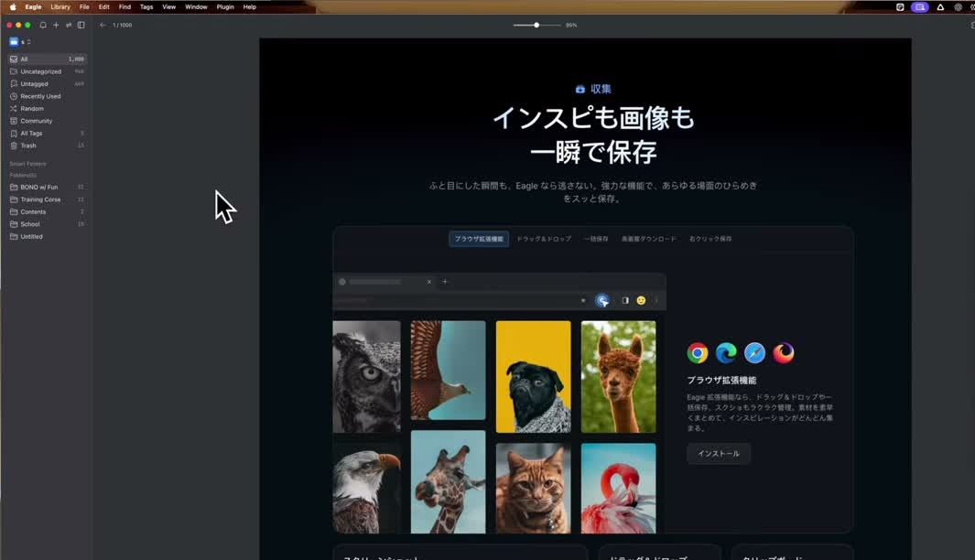Click the new tab plus in mock browser
Viewport: 975px width, 560px height.
[x=445, y=282]
